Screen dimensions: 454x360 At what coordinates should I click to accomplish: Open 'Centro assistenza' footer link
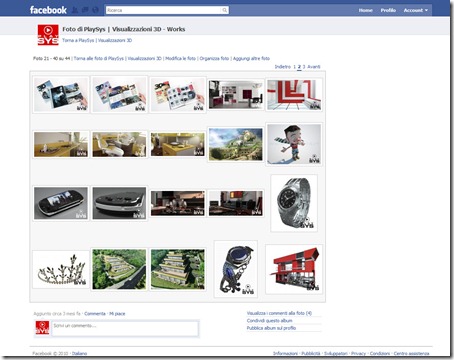411,353
